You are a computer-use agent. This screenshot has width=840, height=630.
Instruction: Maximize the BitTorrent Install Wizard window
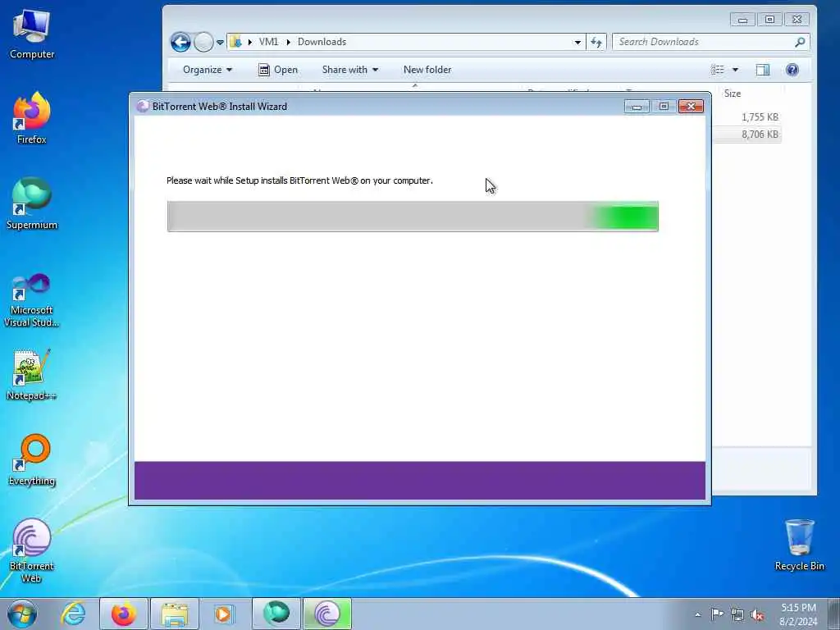[x=663, y=106]
